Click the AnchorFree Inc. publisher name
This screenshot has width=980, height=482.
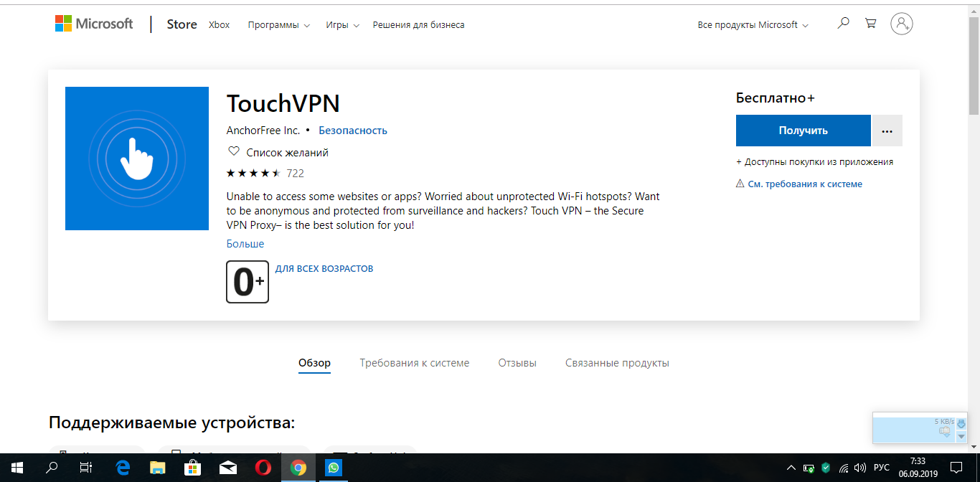pos(263,131)
